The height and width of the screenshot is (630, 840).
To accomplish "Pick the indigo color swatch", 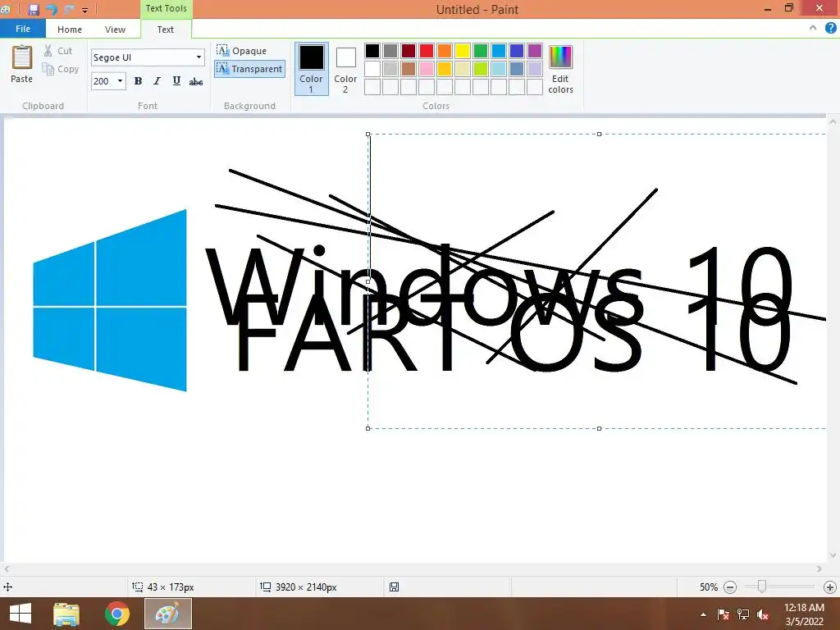I will pyautogui.click(x=517, y=51).
